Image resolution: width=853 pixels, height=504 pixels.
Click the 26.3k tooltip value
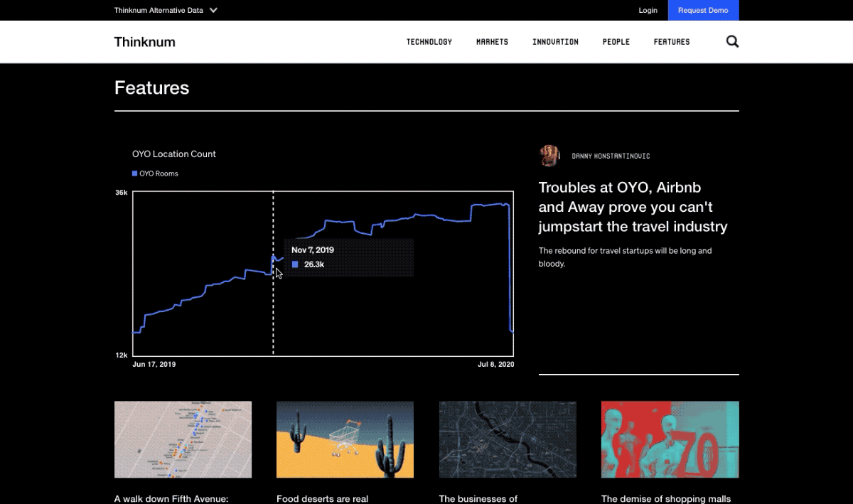coord(314,264)
